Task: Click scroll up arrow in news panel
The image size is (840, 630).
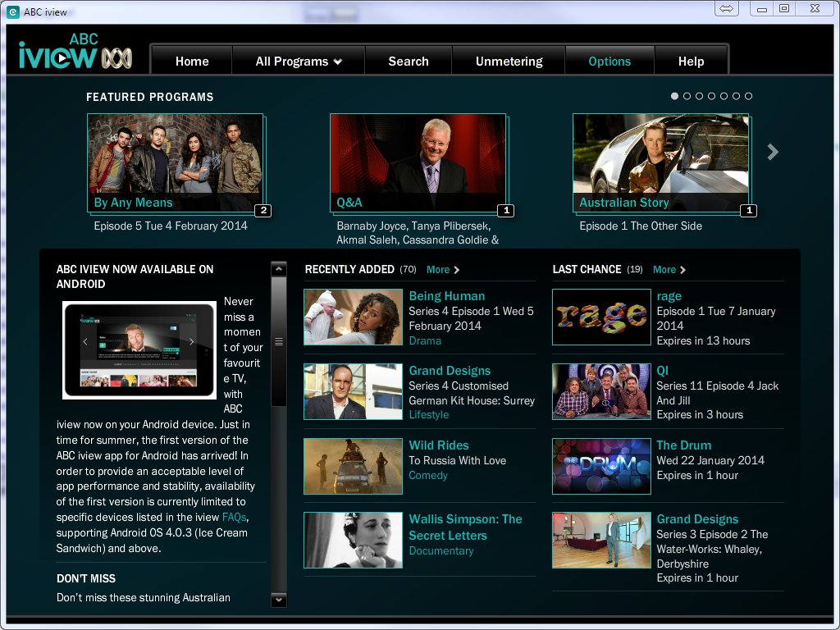Action: (x=279, y=269)
